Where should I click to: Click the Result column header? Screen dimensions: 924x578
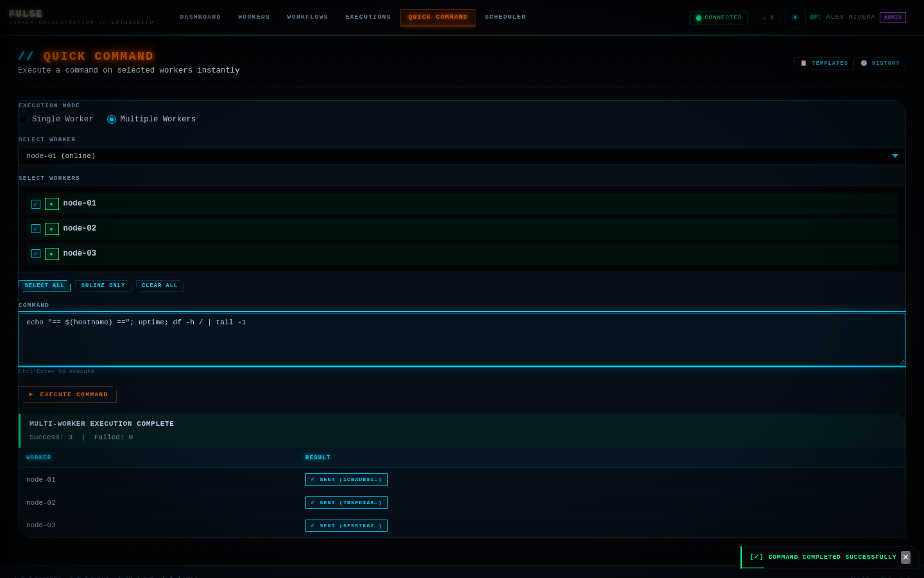318,458
